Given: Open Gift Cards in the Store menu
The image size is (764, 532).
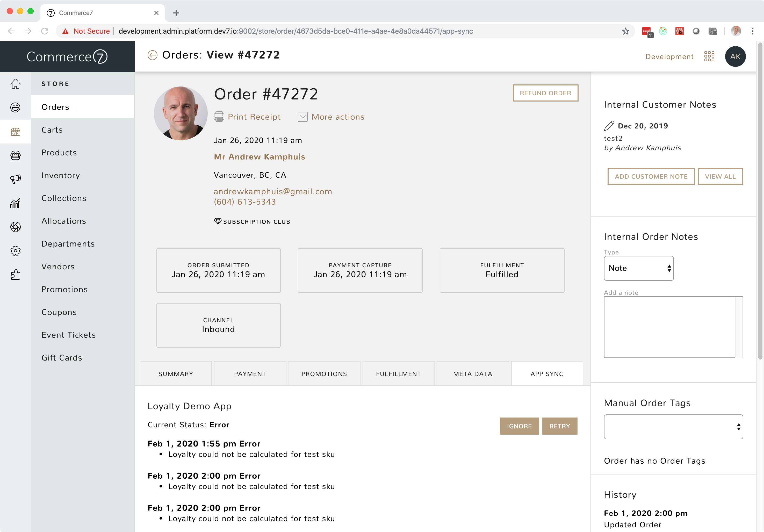Looking at the screenshot, I should 83,358.
